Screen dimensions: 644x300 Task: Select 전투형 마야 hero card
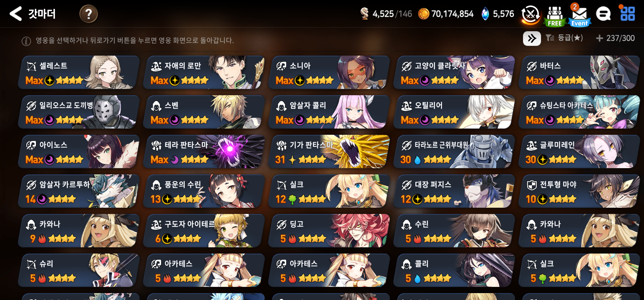tap(579, 191)
